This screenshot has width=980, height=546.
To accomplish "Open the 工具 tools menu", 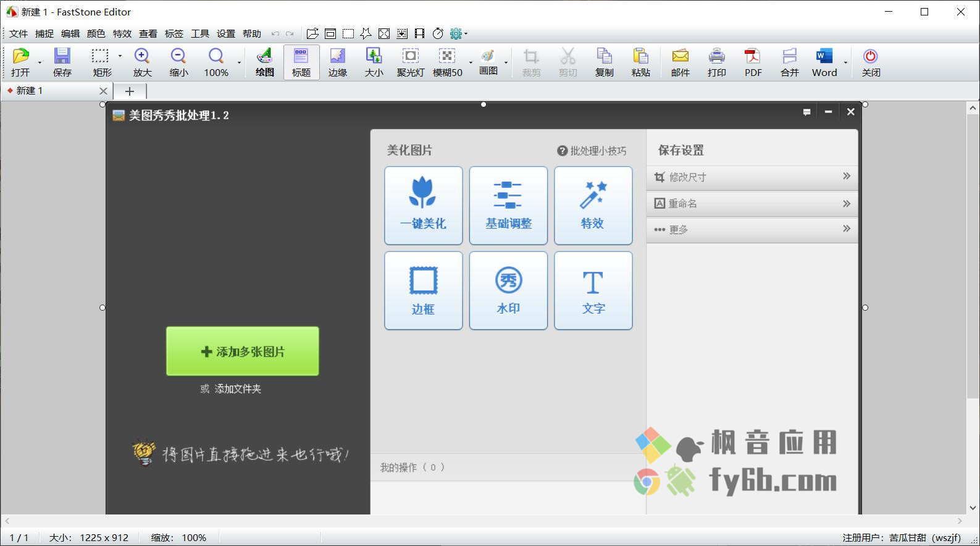I will (200, 33).
